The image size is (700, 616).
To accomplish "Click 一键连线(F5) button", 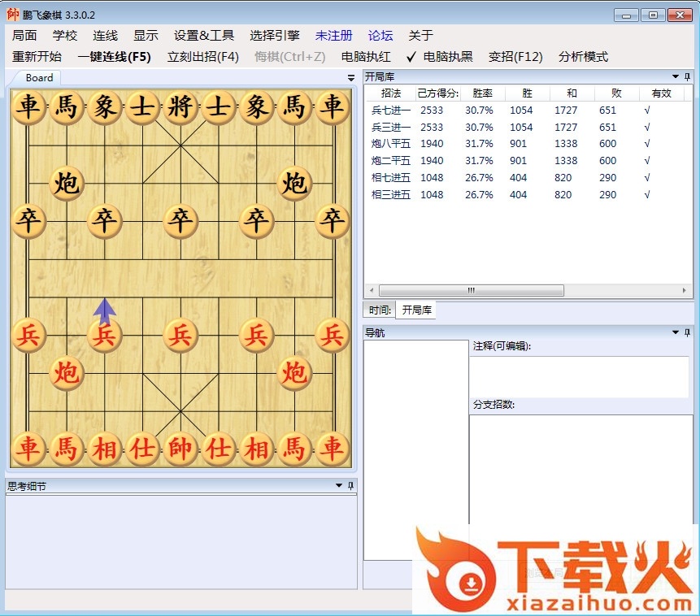I will 115,57.
